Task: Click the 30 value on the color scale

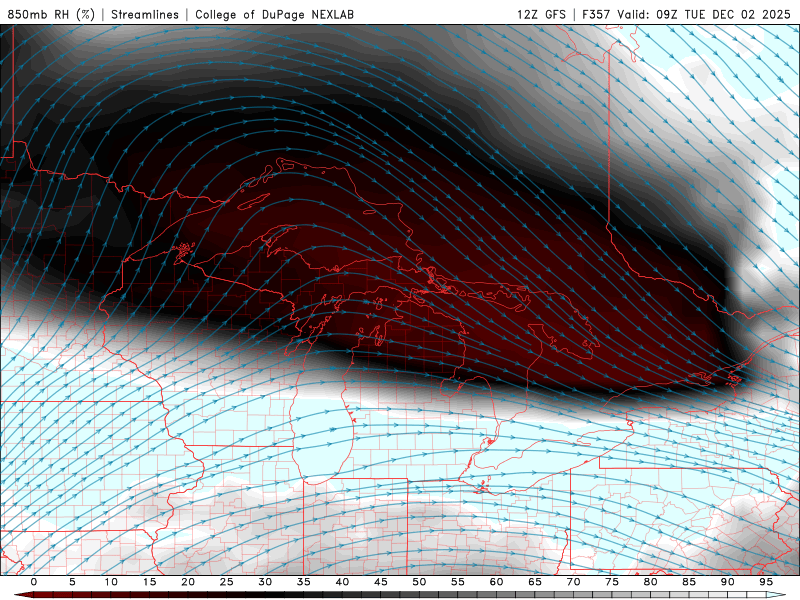Action: (x=265, y=582)
